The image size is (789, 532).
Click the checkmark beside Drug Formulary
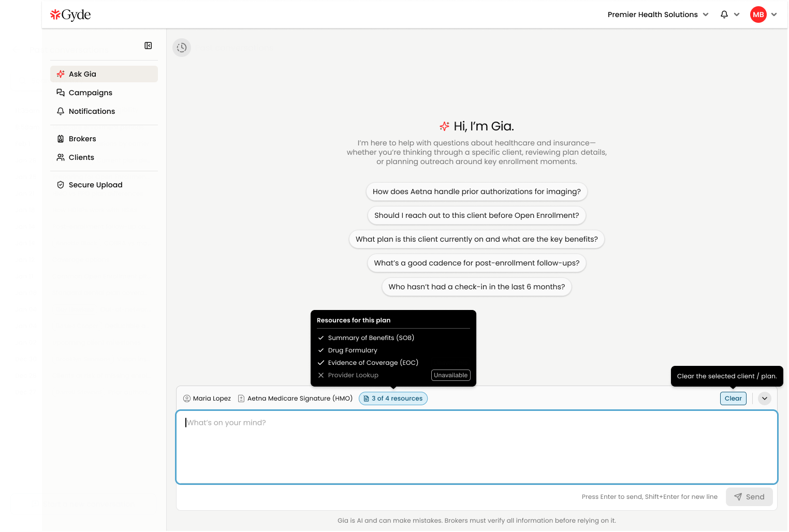pos(321,350)
